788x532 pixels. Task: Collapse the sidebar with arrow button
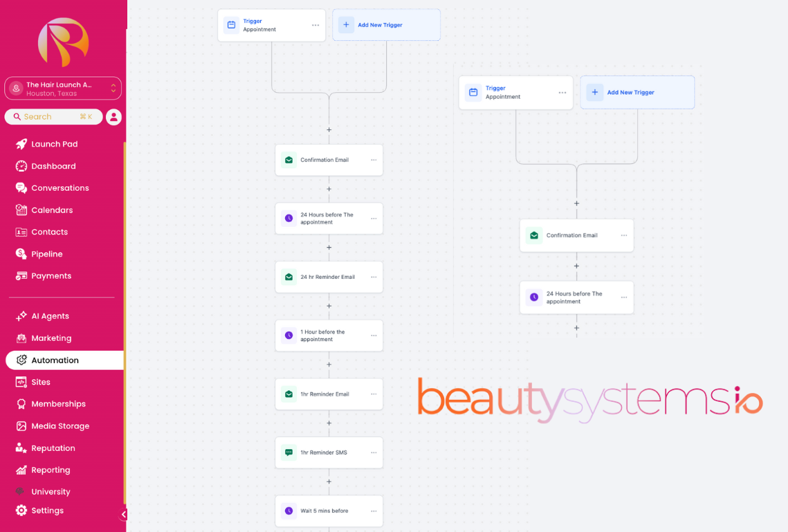[x=124, y=514]
